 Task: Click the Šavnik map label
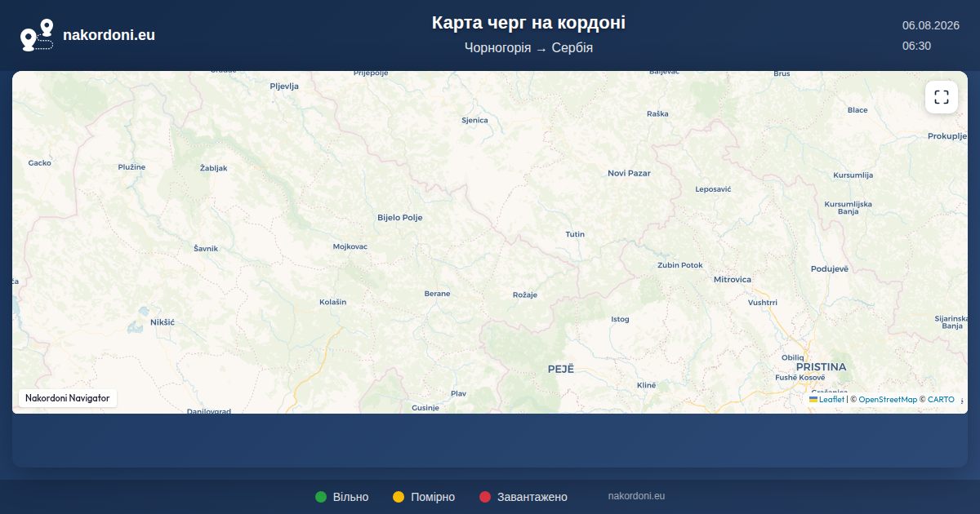[206, 248]
